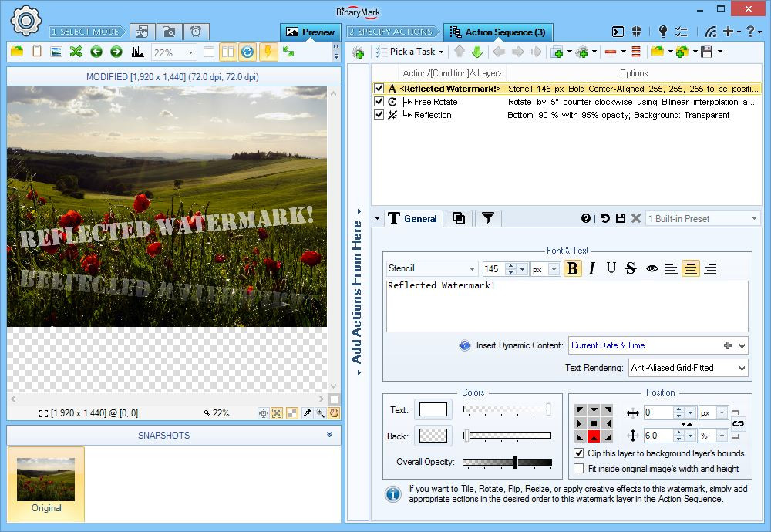771x532 pixels.
Task: Click the red remove action minus icon
Action: click(611, 52)
